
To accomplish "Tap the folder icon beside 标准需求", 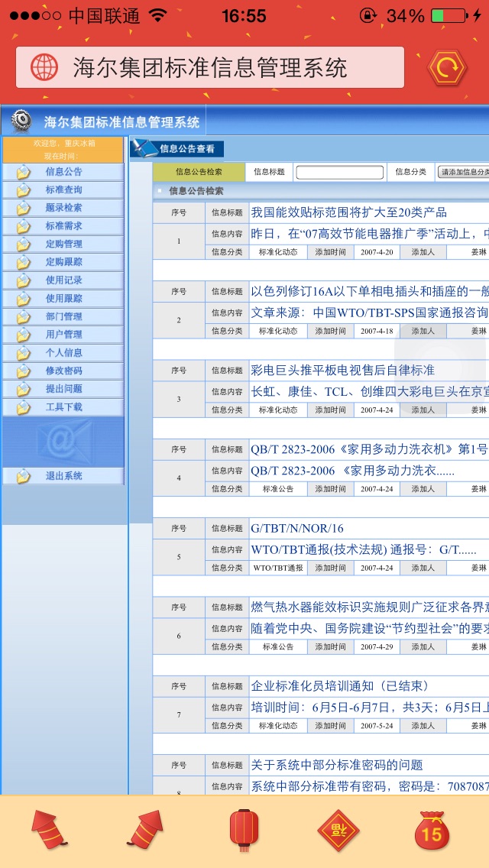I will [x=23, y=226].
